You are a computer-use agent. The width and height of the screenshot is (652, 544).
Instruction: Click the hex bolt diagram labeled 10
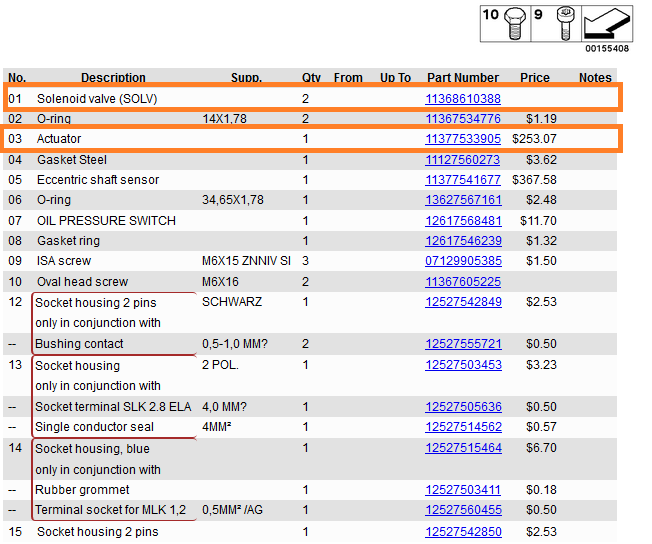[505, 22]
